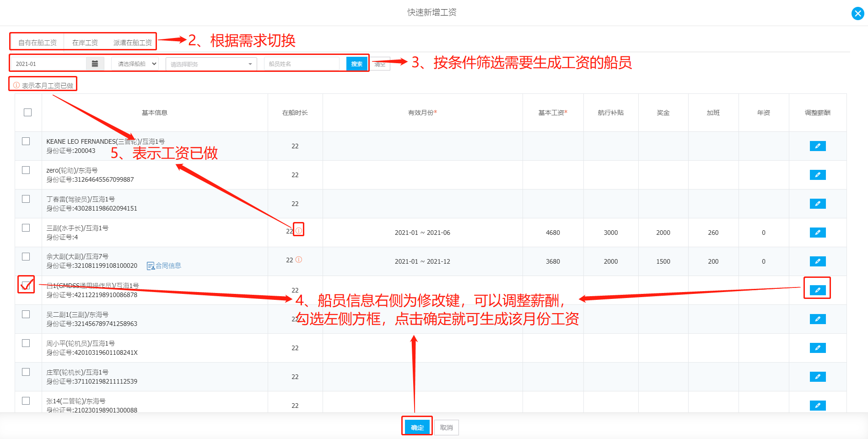The height and width of the screenshot is (439, 868).
Task: Check the 庄军 row checkbox
Action: coord(26,372)
